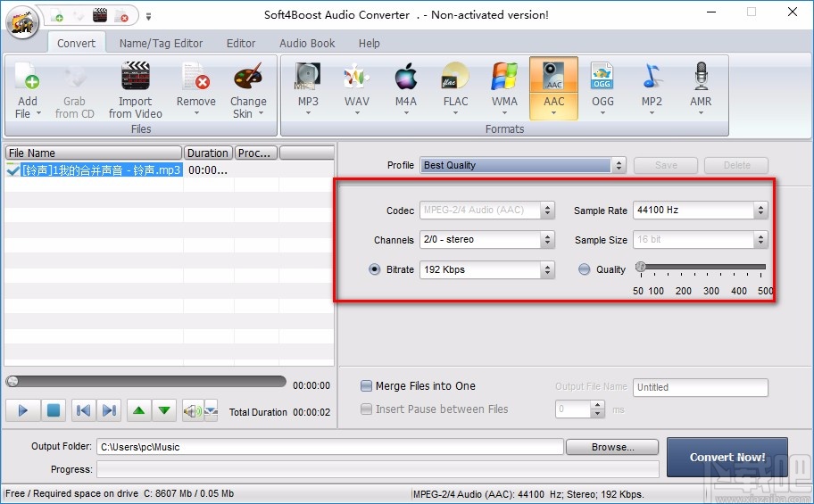Click the profile Save button
814x504 pixels.
tap(666, 165)
